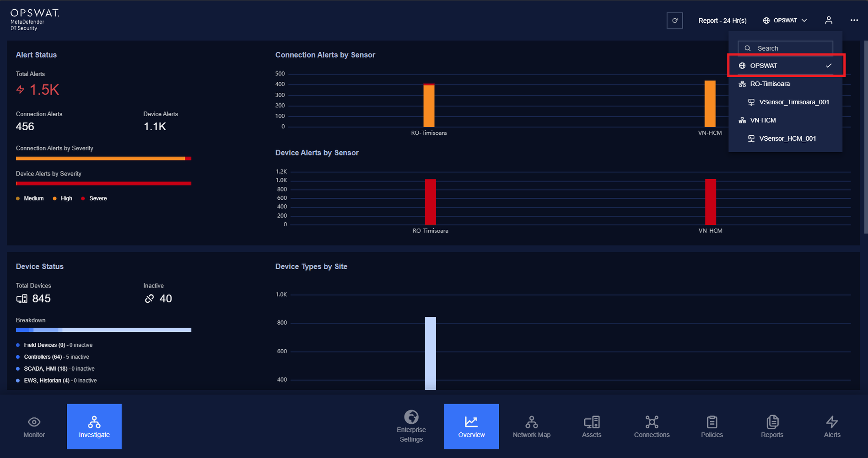Click the Device Types by Site bar
The image size is (868, 458).
pyautogui.click(x=431, y=353)
